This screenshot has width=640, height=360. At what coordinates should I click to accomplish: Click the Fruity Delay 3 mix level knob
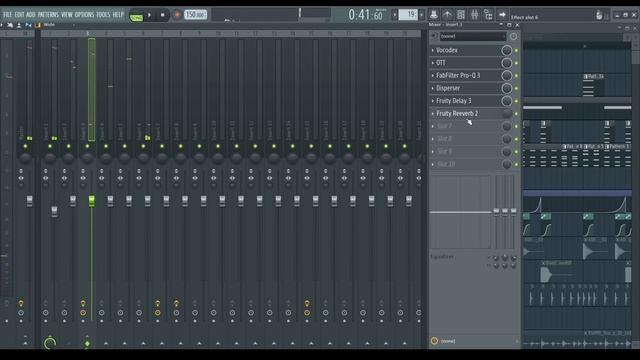pos(507,101)
